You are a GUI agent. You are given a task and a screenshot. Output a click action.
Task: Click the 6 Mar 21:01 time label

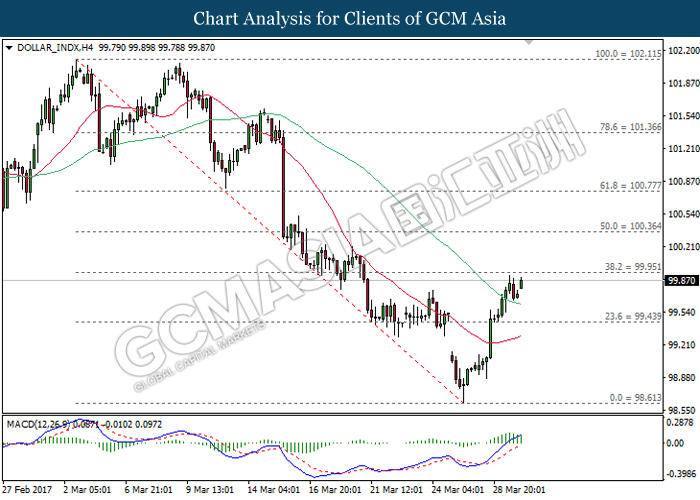[x=148, y=490]
